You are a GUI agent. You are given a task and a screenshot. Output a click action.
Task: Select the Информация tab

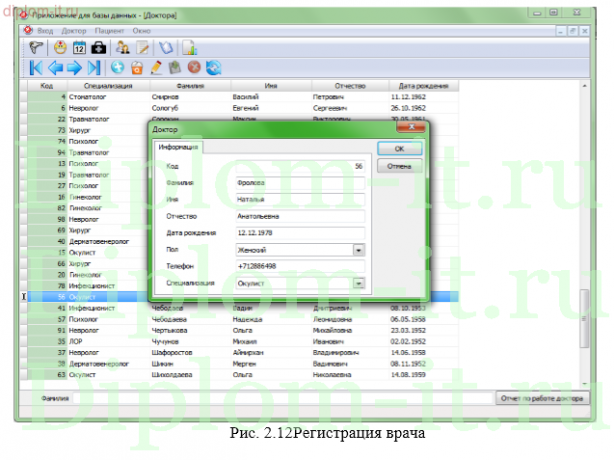[177, 148]
